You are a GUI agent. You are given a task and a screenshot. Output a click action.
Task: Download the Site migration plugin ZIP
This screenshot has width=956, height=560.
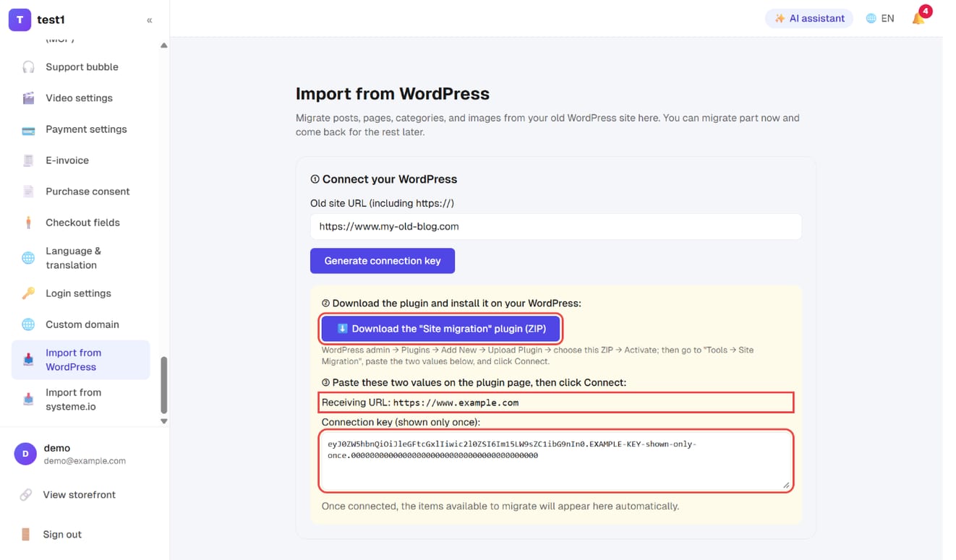pos(440,329)
